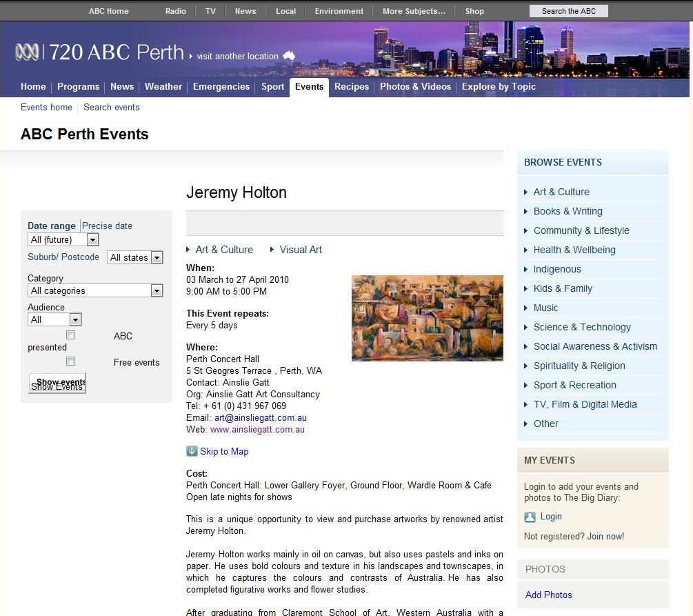Image resolution: width=693 pixels, height=616 pixels.
Task: Open the More Subjects menu in top bar
Action: pos(414,11)
